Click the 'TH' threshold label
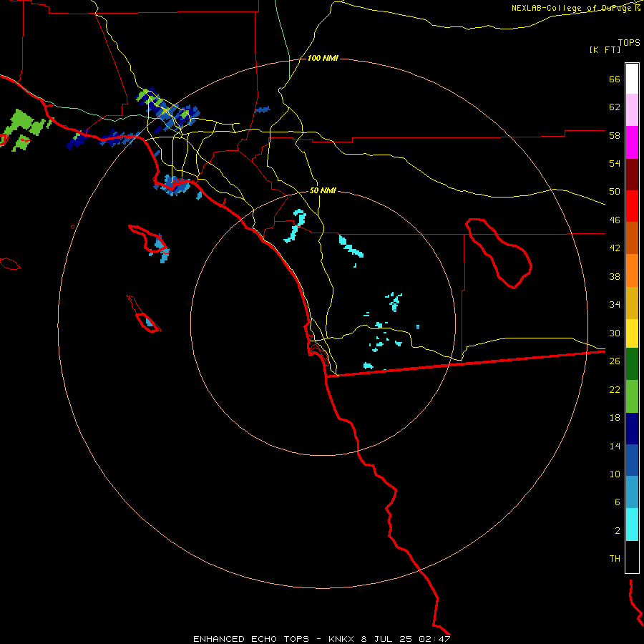 (x=615, y=559)
